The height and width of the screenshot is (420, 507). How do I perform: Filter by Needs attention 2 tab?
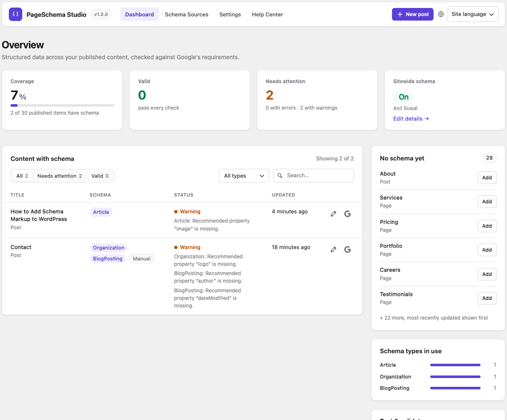(60, 176)
